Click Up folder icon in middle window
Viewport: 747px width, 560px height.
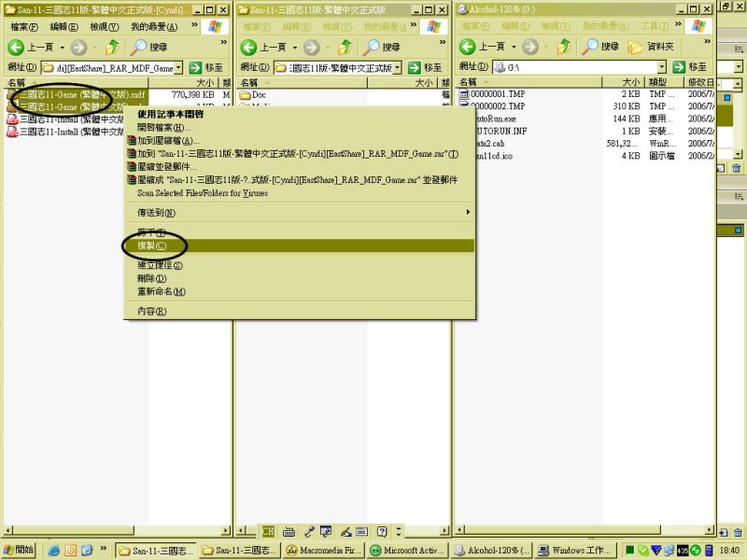(345, 47)
